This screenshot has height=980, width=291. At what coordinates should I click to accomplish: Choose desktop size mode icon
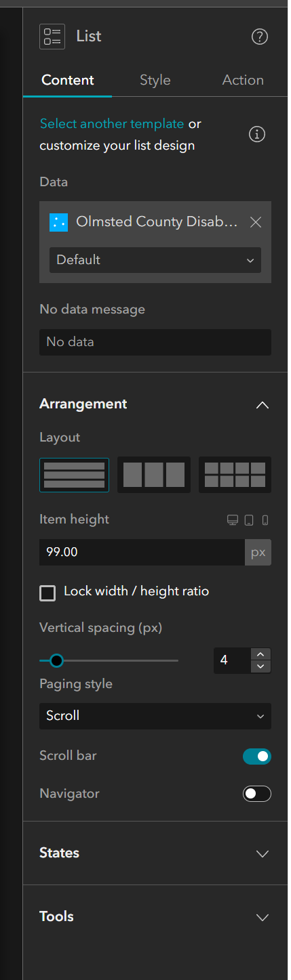point(233,520)
